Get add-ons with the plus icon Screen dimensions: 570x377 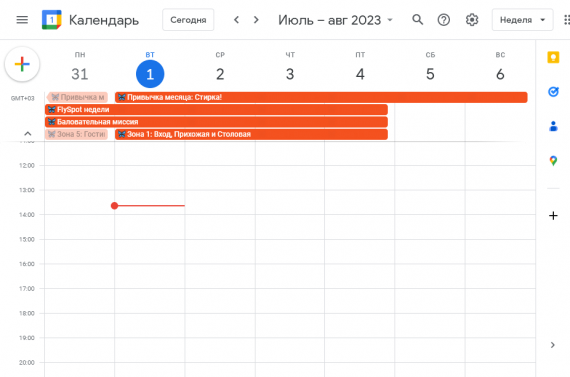553,216
